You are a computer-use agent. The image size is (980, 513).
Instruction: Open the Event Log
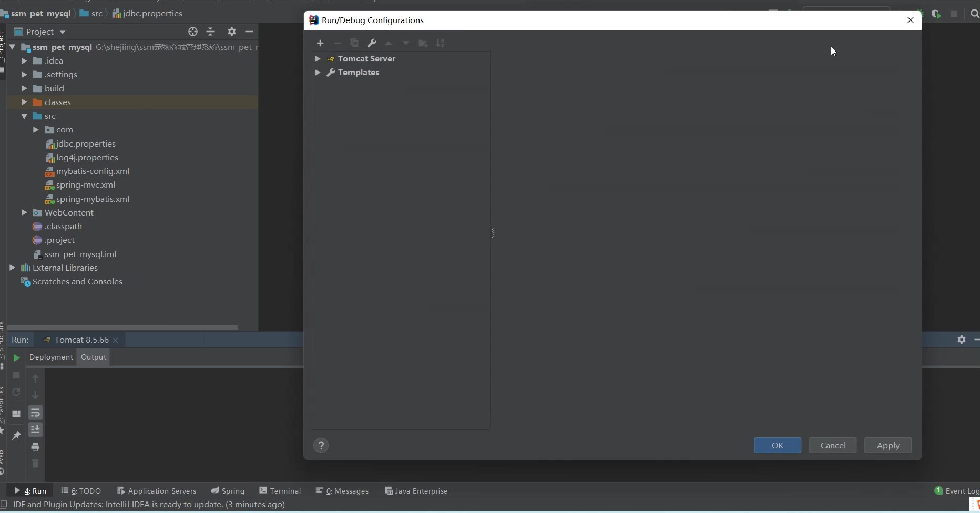[957, 491]
